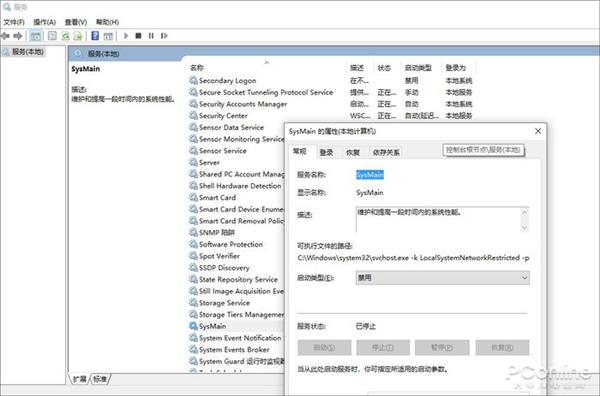Click the highlighted SysMain service name field
This screenshot has height=396, width=600.
(x=370, y=174)
